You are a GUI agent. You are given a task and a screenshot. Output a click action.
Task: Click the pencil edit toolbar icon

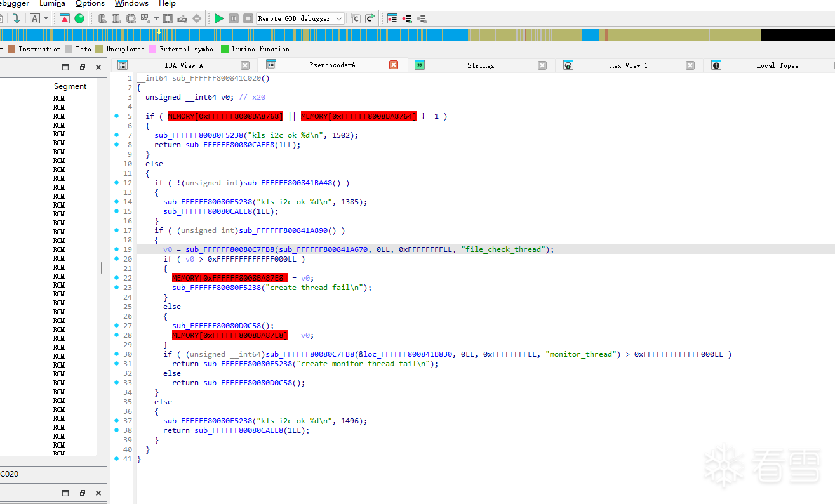(182, 18)
